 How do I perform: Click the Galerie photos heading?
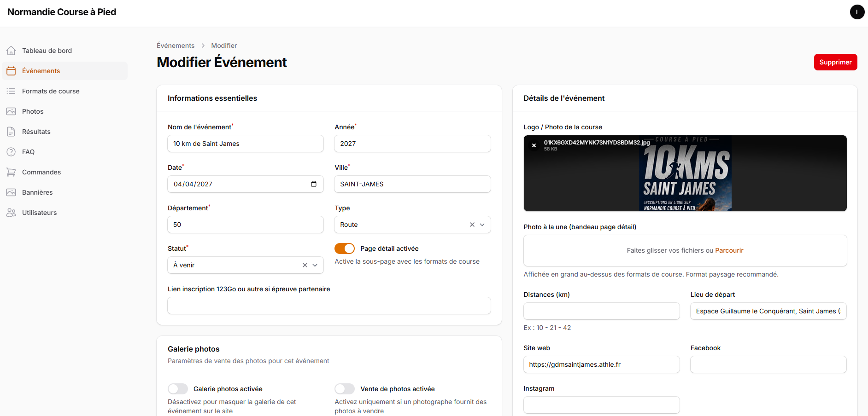coord(194,349)
